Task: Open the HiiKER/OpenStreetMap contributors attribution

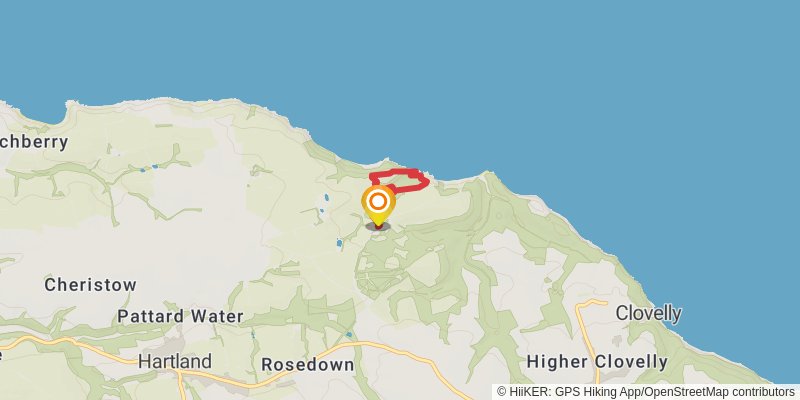Action: coord(646,392)
